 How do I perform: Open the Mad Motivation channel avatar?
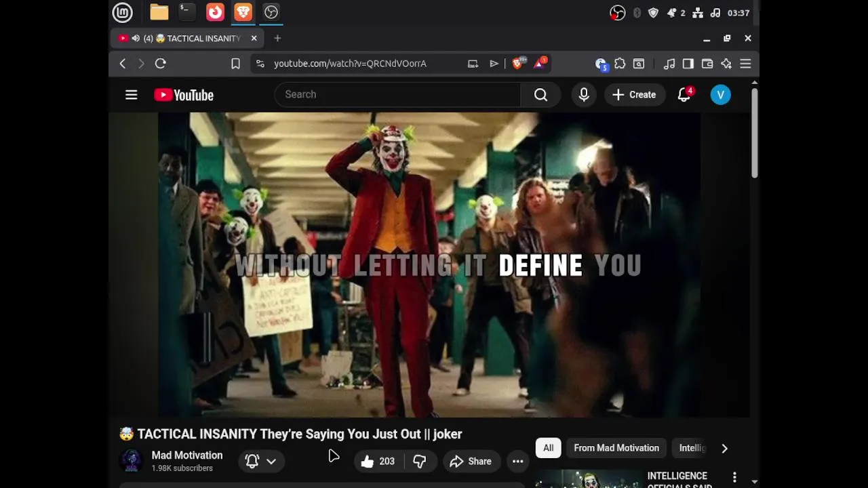click(x=132, y=461)
